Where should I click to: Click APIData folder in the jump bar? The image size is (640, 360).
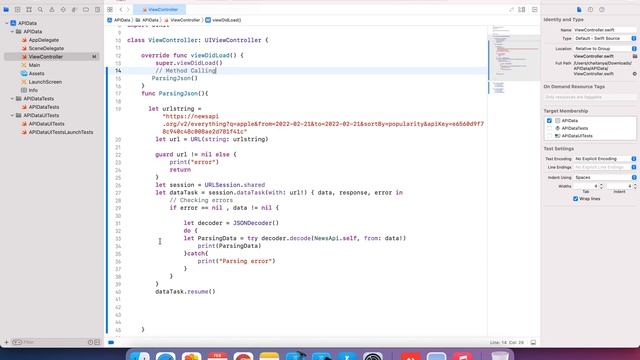pos(147,20)
